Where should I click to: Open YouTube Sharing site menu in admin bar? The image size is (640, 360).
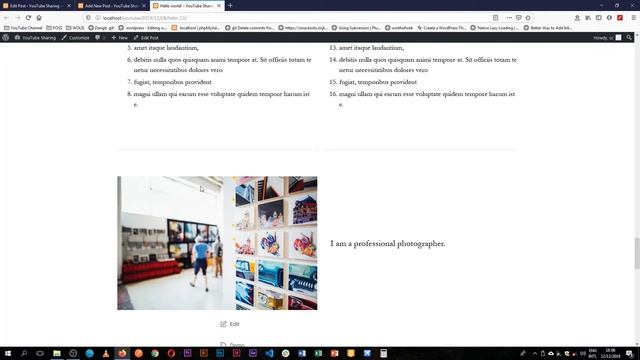(x=35, y=38)
